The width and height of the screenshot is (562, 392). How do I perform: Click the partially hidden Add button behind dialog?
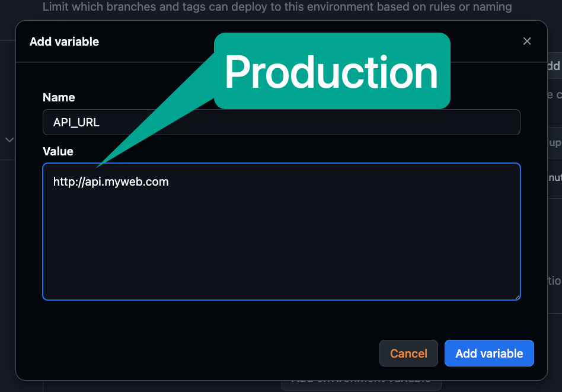point(553,66)
